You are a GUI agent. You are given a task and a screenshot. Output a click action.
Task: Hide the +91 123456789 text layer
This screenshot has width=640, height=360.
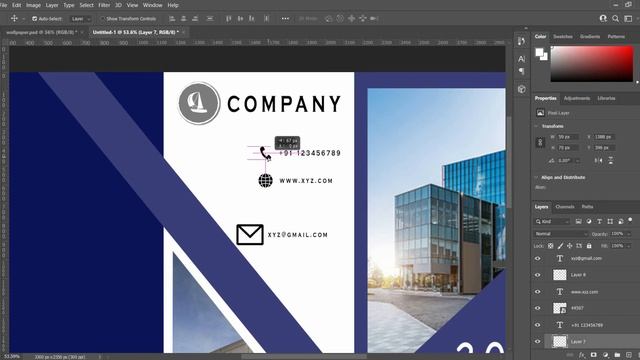point(538,325)
